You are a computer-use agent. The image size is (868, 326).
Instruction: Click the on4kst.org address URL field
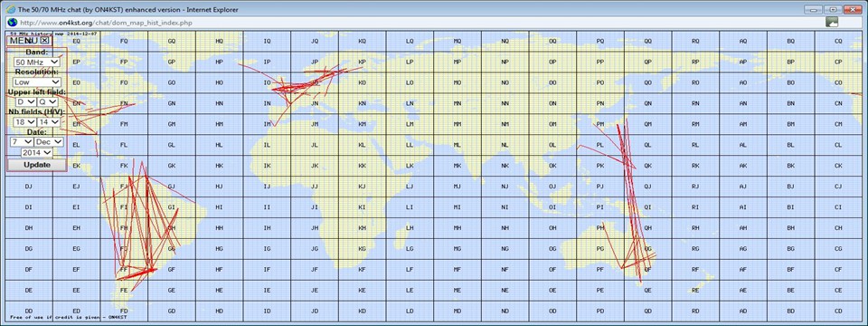point(420,22)
